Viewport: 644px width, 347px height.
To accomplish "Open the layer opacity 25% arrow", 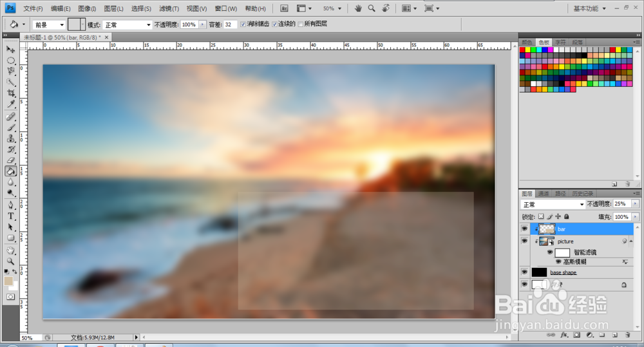I will coord(636,203).
